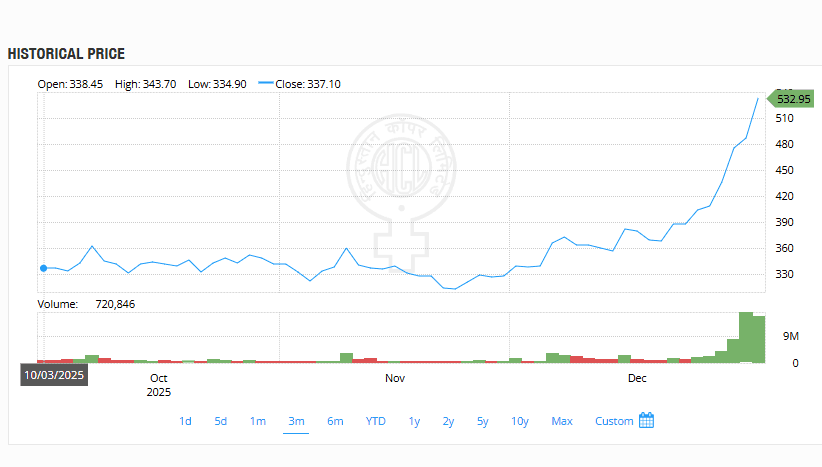The width and height of the screenshot is (822, 467).
Task: Select the 5d time range
Action: (220, 421)
